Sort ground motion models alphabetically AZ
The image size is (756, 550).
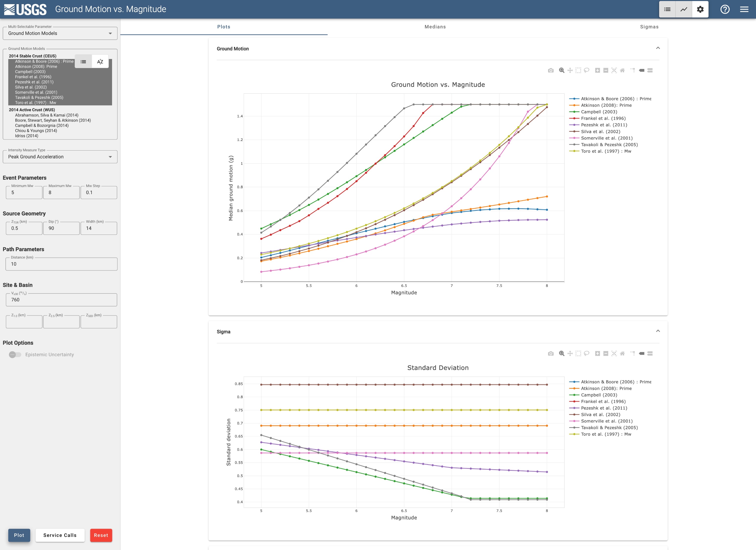pos(100,62)
